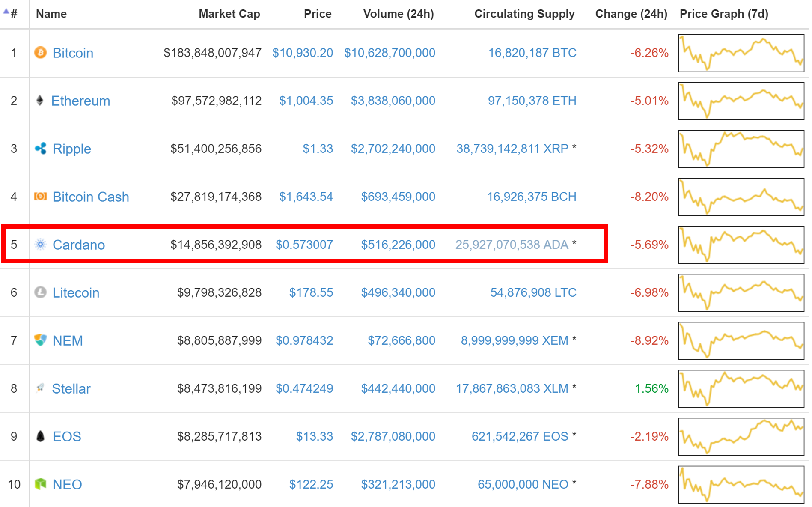Click Litecoin supply 54,876,908 LTC

(533, 292)
